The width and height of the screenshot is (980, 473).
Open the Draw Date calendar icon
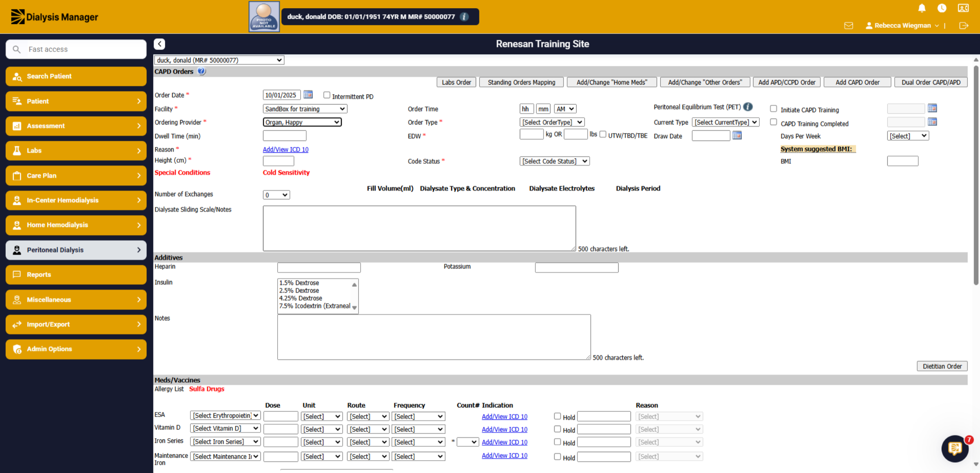coord(737,135)
